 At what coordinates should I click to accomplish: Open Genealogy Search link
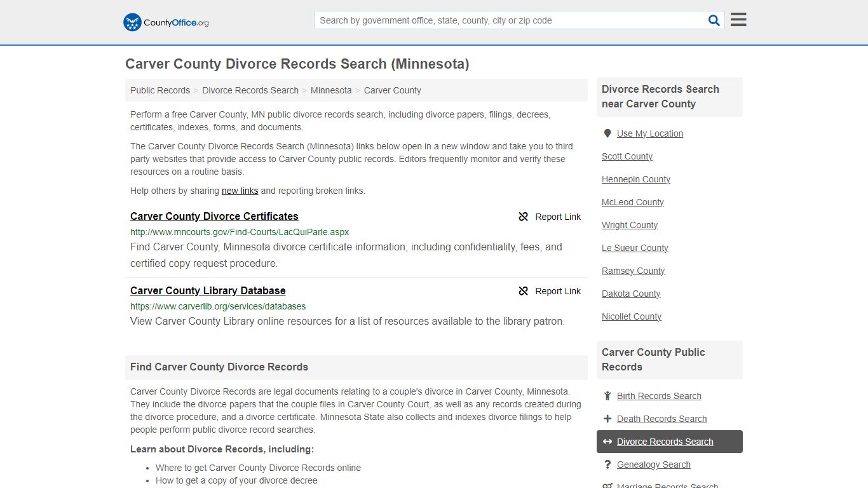pos(653,464)
